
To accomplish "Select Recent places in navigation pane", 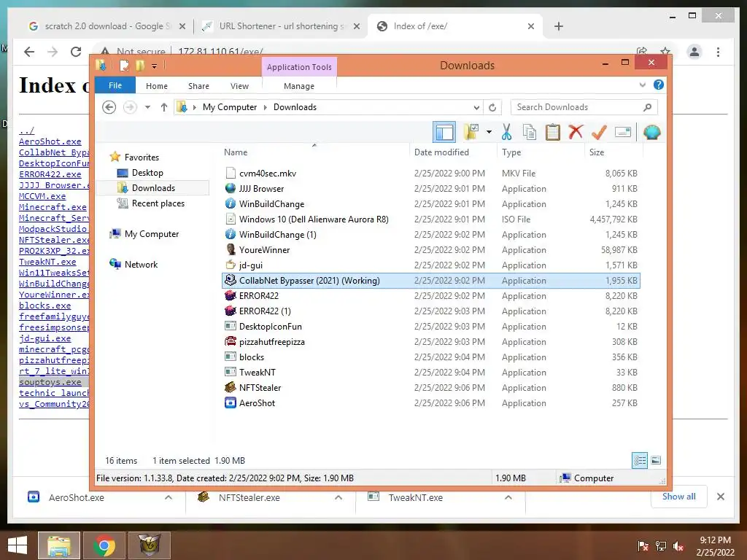I will point(158,203).
